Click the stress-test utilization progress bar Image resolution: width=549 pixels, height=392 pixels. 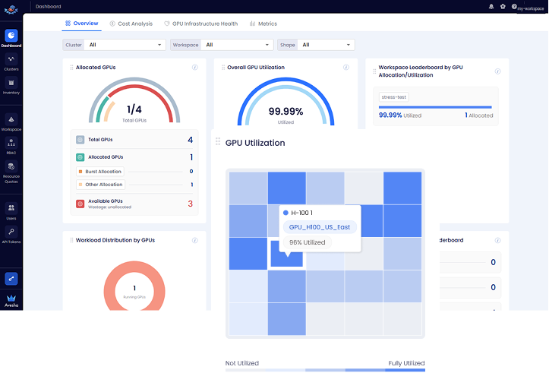(435, 107)
